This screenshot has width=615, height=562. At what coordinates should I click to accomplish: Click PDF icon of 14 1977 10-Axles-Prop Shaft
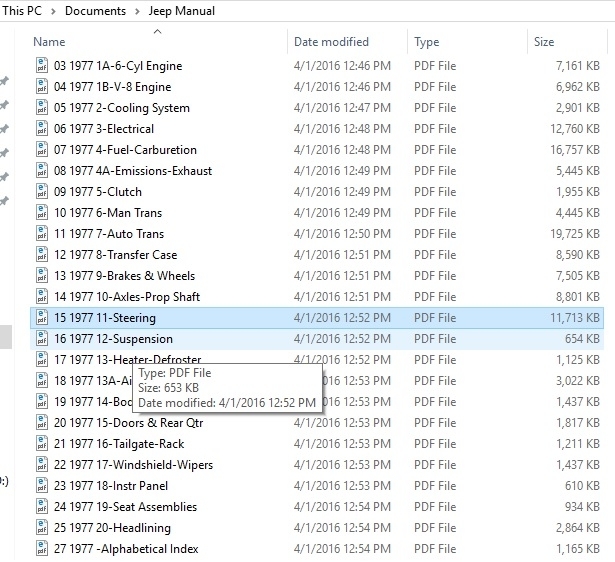click(x=42, y=296)
